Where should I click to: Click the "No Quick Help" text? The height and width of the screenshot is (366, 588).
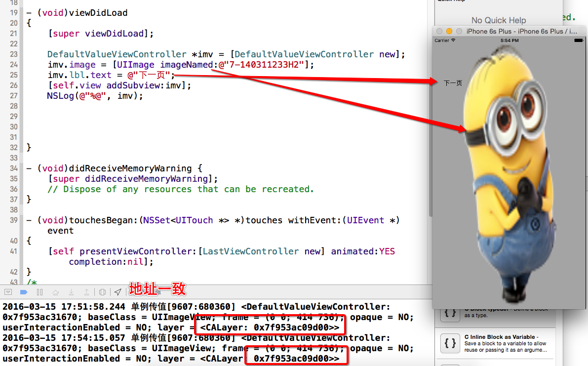498,20
